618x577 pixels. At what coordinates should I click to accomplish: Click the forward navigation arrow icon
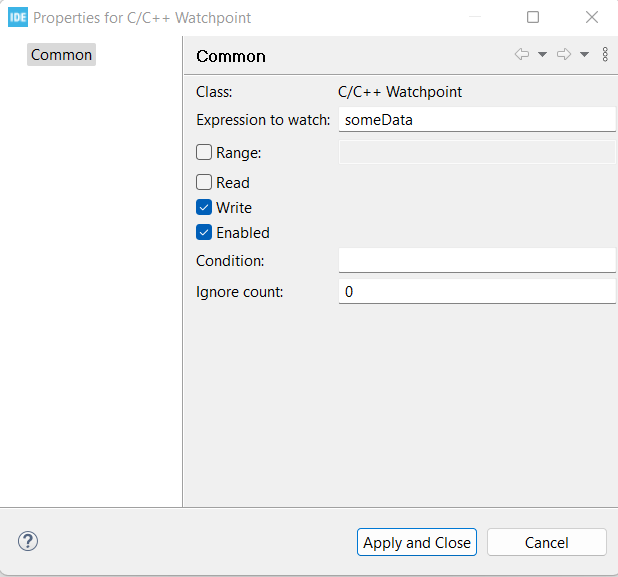[x=564, y=55]
